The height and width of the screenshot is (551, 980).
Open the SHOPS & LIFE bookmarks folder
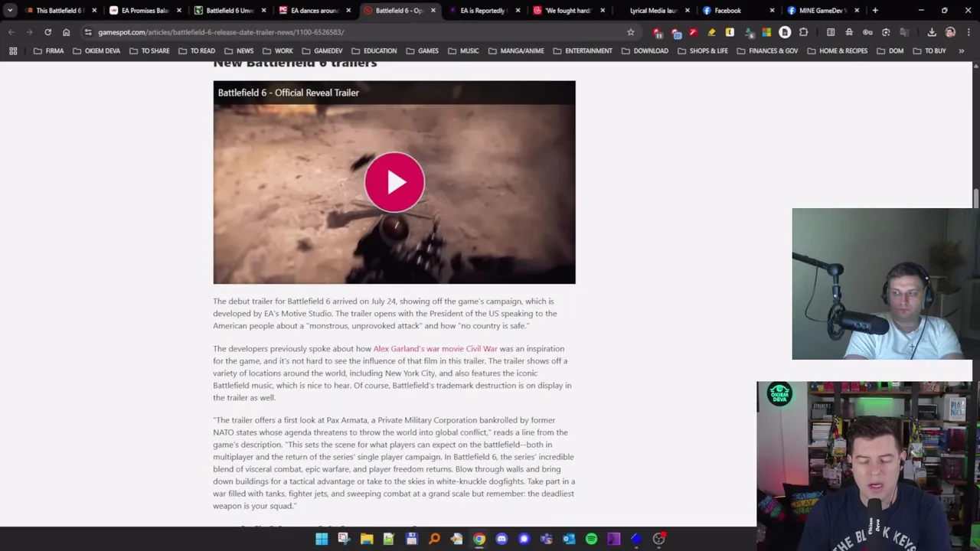702,51
